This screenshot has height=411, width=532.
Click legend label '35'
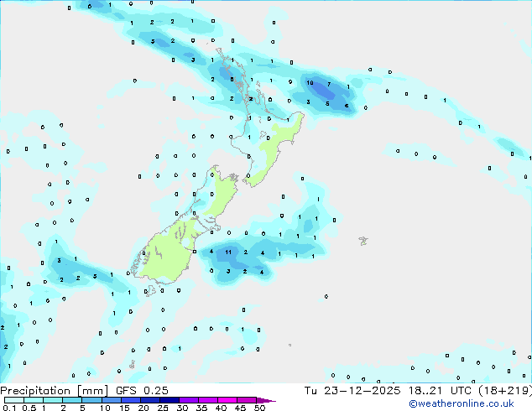[x=201, y=408]
